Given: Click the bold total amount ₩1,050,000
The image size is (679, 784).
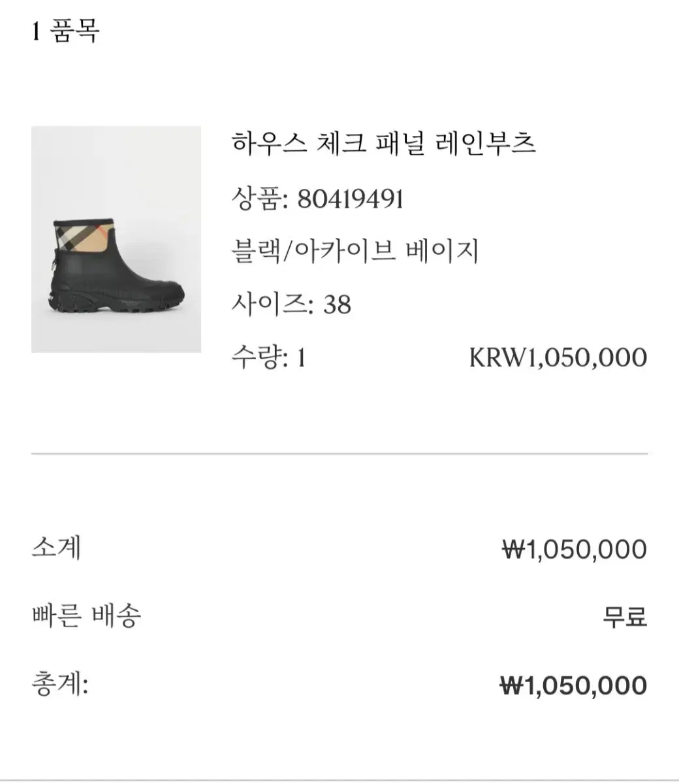Looking at the screenshot, I should click(573, 685).
